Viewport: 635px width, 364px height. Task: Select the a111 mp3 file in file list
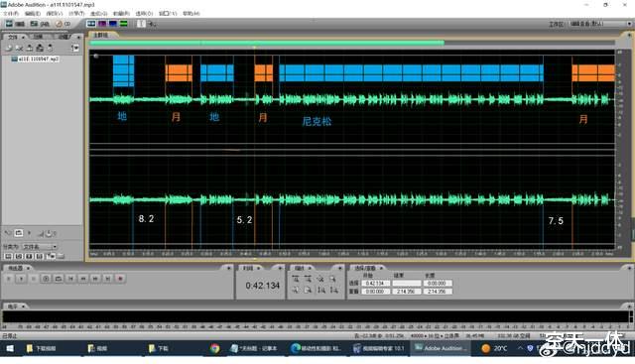pyautogui.click(x=36, y=60)
